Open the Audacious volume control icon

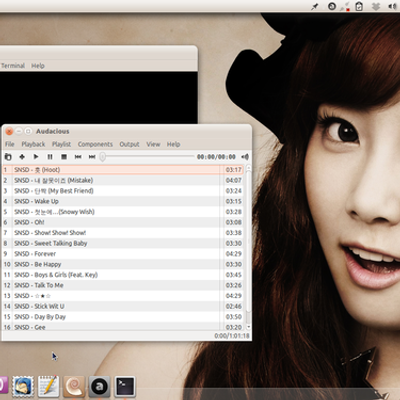pyautogui.click(x=245, y=157)
